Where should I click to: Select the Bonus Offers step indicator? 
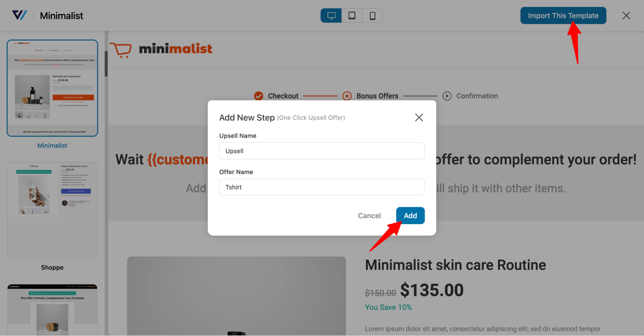tap(347, 96)
